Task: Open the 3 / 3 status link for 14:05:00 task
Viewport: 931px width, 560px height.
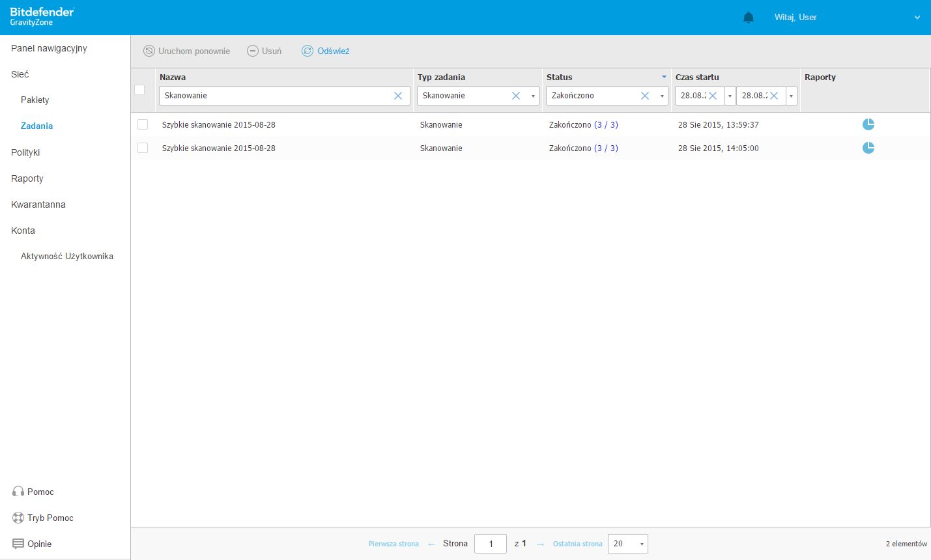Action: pyautogui.click(x=607, y=148)
